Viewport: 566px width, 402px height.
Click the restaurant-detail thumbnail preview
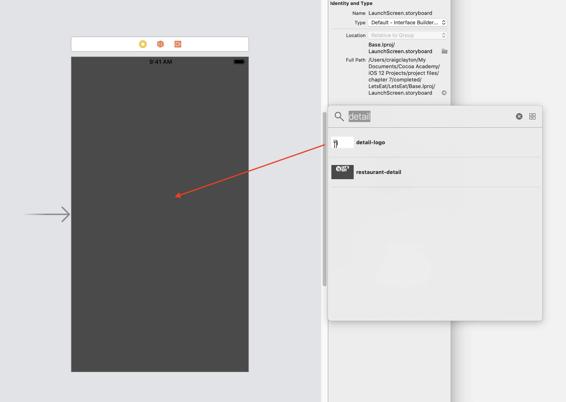point(343,172)
